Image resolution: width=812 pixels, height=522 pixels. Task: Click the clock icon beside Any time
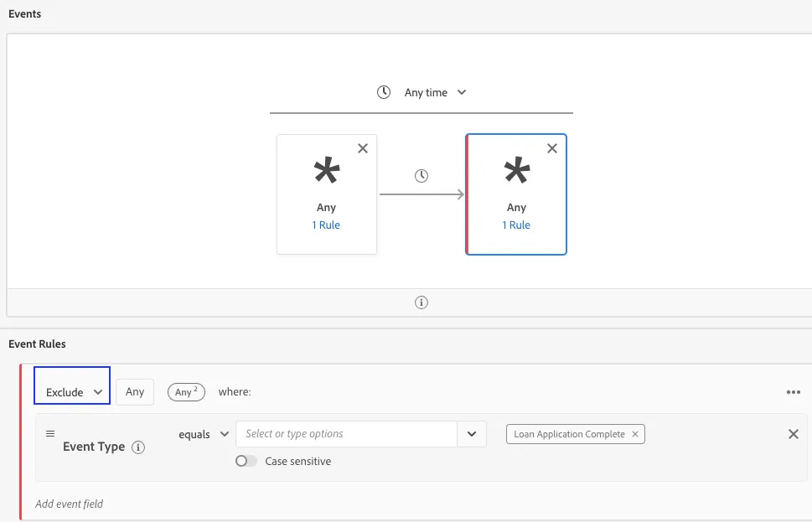pos(384,92)
